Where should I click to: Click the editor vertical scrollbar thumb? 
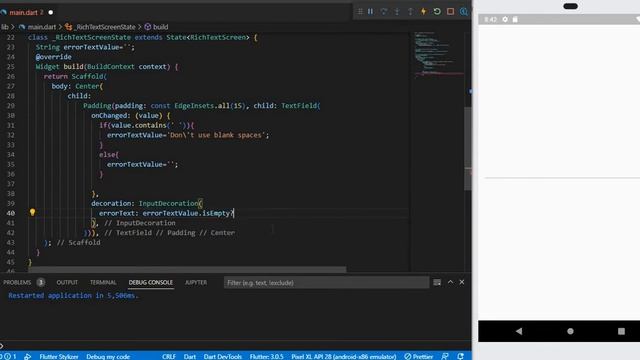pos(468,148)
